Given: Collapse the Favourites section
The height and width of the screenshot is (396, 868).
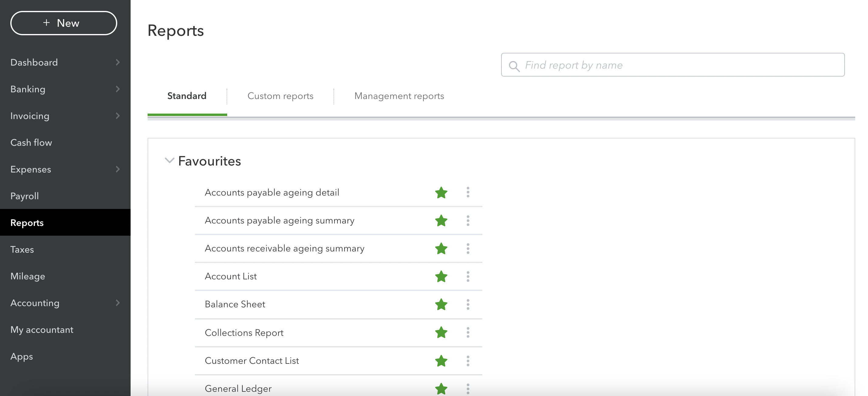Looking at the screenshot, I should (169, 161).
